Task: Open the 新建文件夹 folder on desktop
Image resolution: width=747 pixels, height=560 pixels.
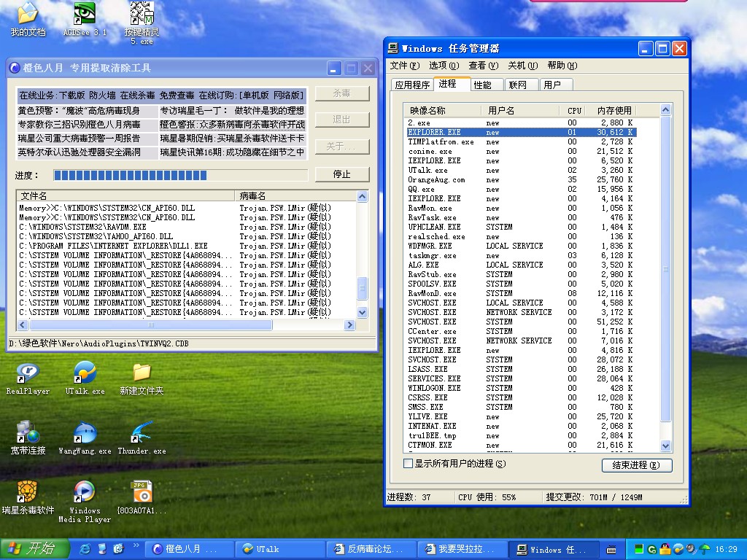Action: coord(142,373)
